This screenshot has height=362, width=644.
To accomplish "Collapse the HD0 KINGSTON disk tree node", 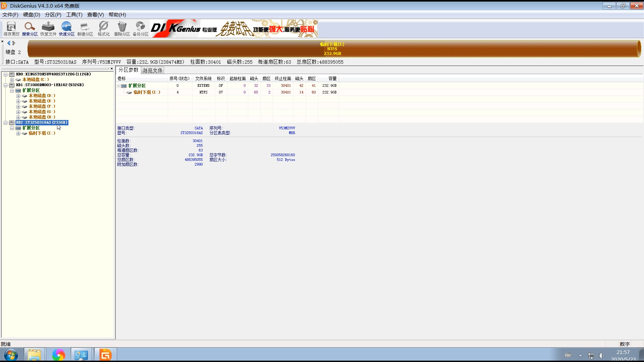I will [x=6, y=74].
